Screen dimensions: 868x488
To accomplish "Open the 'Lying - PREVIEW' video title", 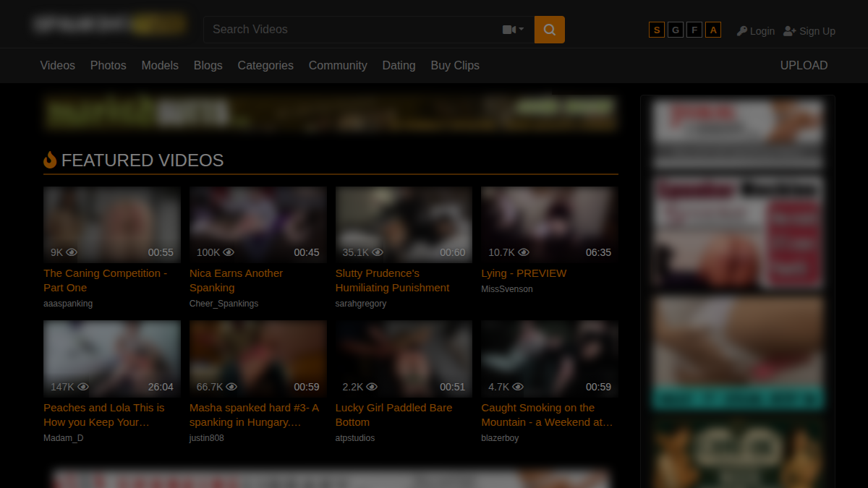I will click(524, 273).
